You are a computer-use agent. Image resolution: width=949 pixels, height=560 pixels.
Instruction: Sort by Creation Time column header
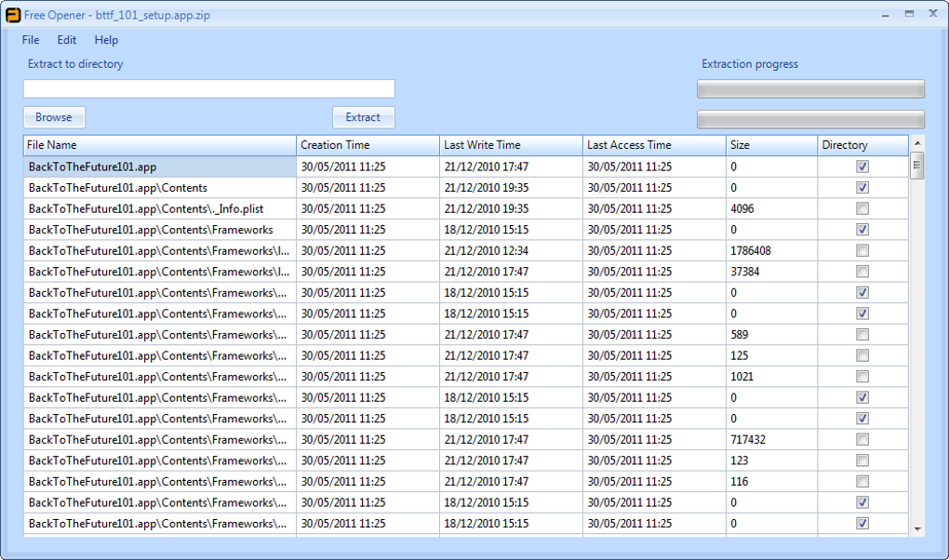tap(368, 145)
